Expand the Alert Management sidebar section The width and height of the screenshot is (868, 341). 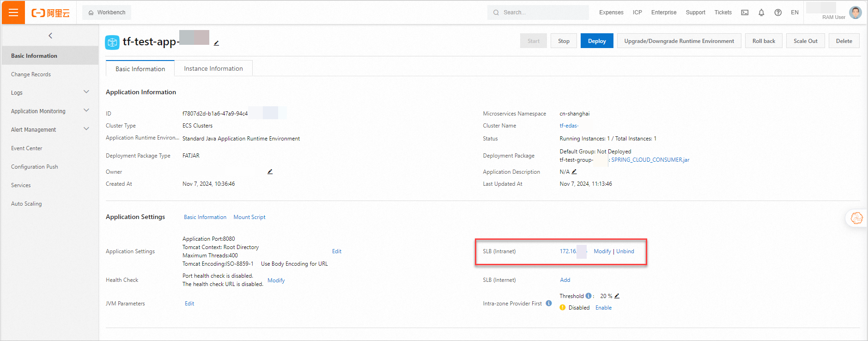[86, 129]
